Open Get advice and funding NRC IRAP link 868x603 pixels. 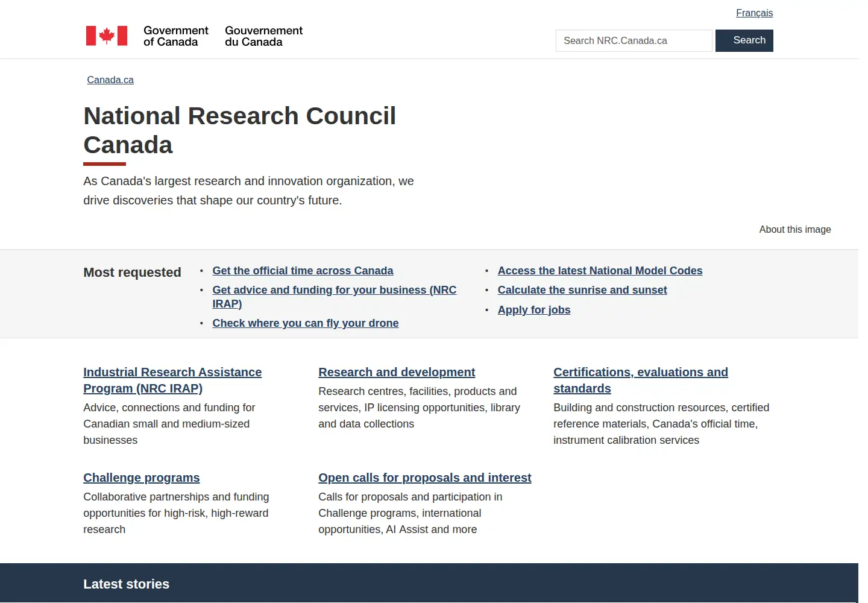(335, 297)
